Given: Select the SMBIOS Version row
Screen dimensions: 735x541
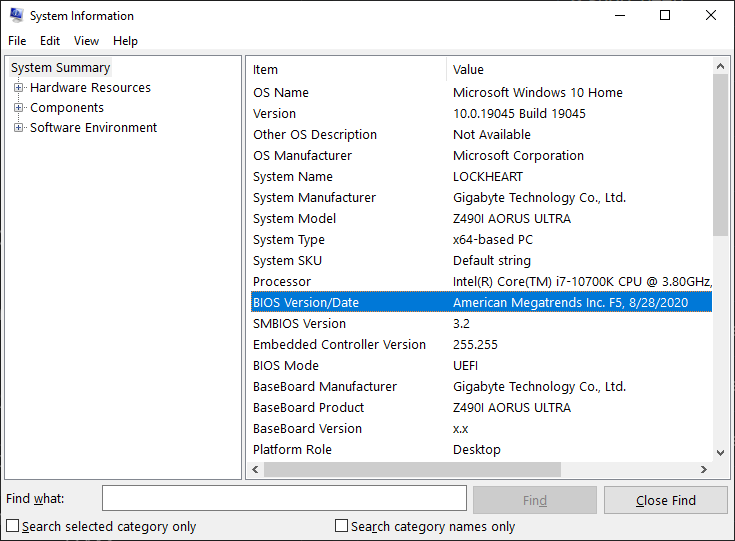Looking at the screenshot, I should click(481, 323).
